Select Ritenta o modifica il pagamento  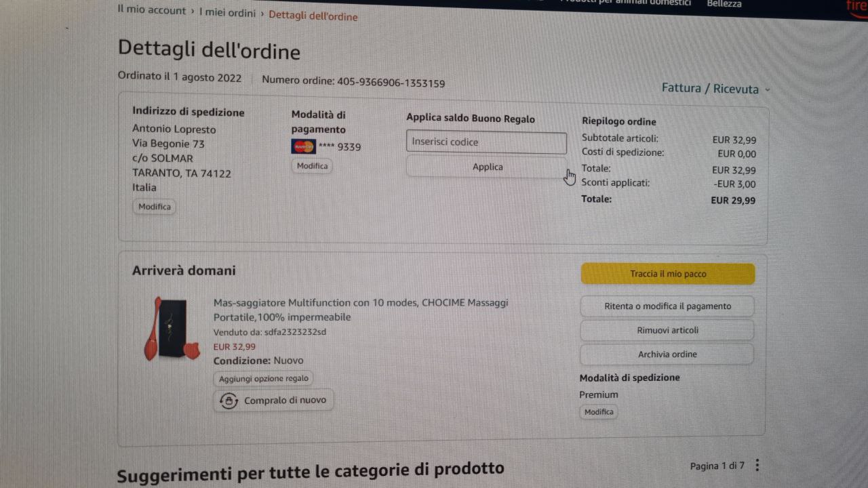667,306
